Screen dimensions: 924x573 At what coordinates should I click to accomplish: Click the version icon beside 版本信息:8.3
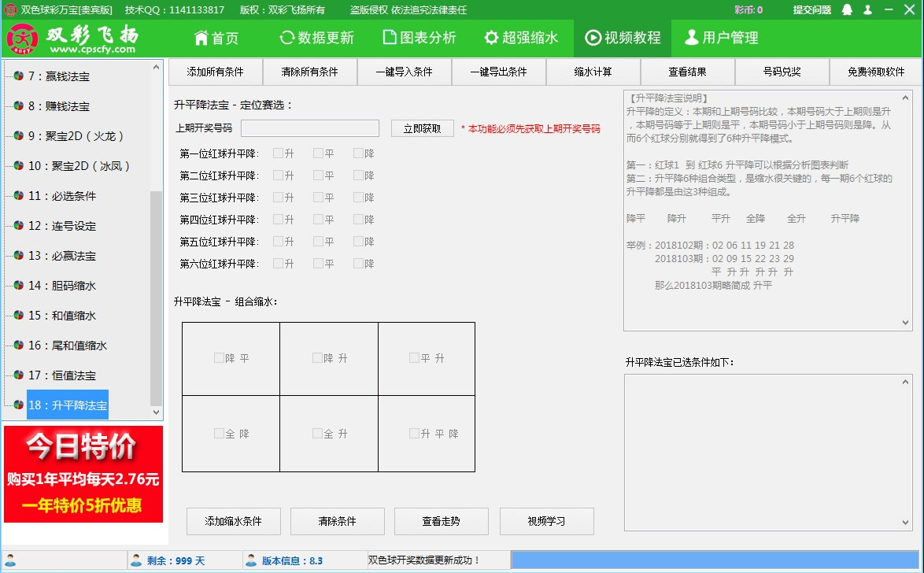point(250,560)
